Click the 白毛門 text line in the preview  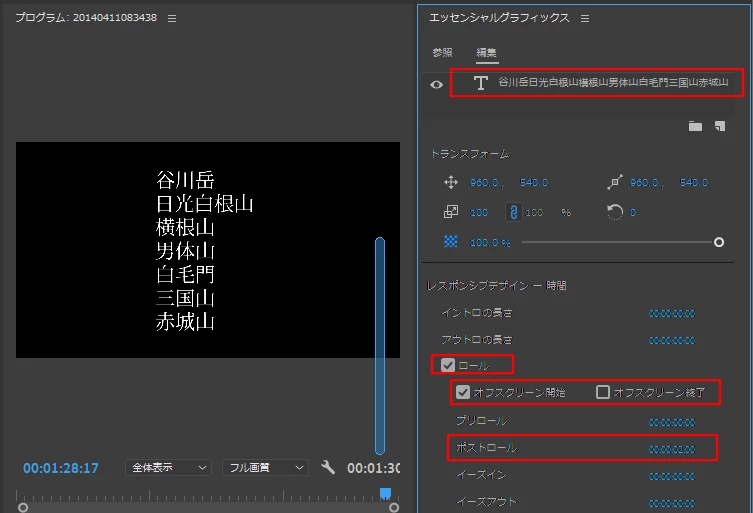coord(185,275)
